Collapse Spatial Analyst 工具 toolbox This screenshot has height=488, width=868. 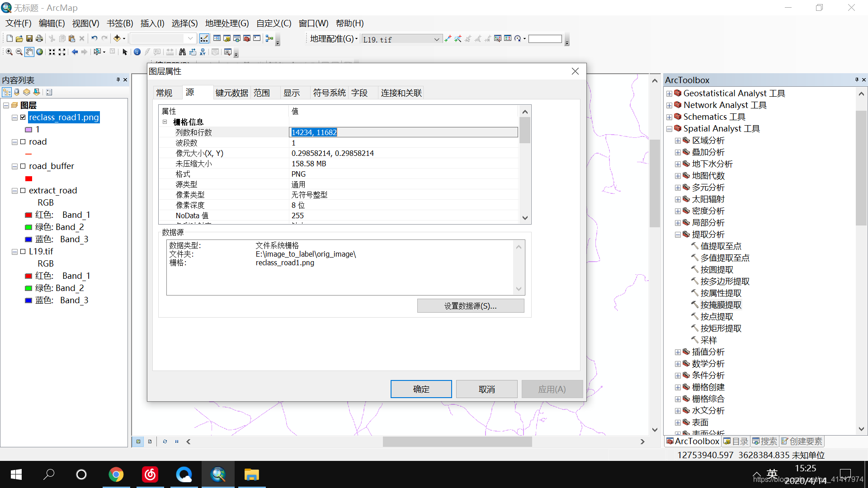point(669,129)
